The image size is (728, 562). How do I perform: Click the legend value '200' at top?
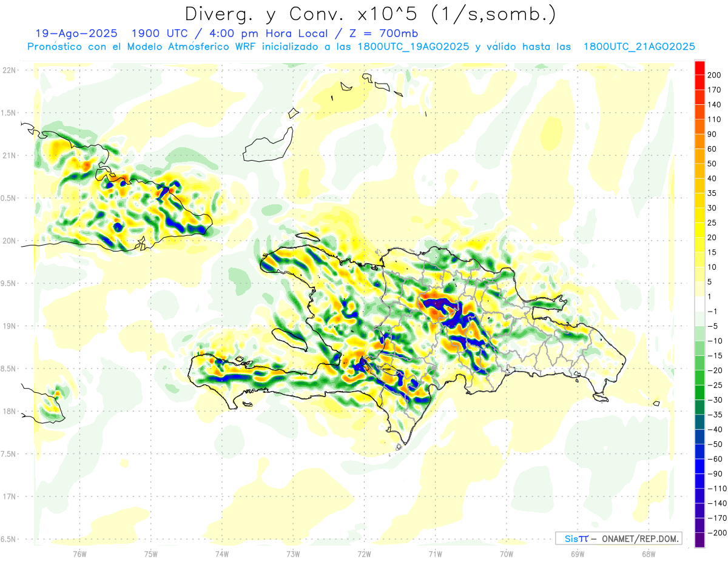715,75
